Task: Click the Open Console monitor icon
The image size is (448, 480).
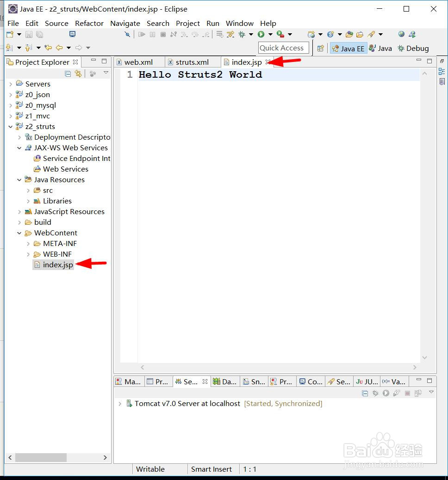Action: (72, 34)
